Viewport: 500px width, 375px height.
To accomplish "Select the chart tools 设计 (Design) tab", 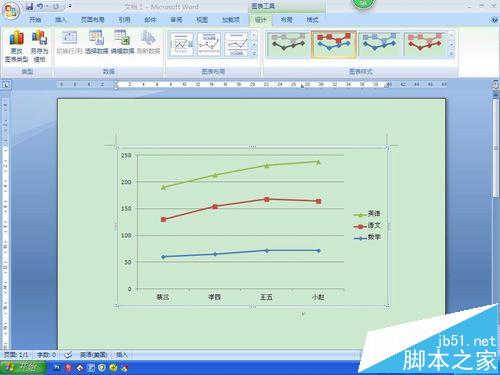I will 260,20.
